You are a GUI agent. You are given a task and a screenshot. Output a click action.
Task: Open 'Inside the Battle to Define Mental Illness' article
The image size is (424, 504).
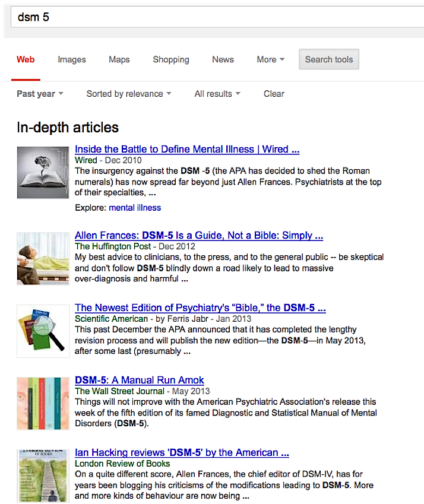coord(187,149)
